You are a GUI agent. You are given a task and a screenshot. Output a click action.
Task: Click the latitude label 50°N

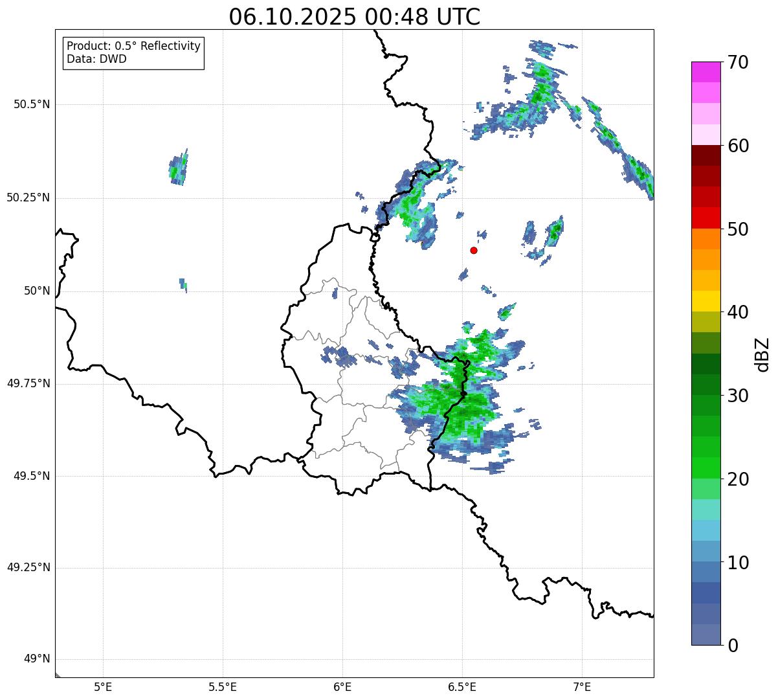tap(37, 291)
